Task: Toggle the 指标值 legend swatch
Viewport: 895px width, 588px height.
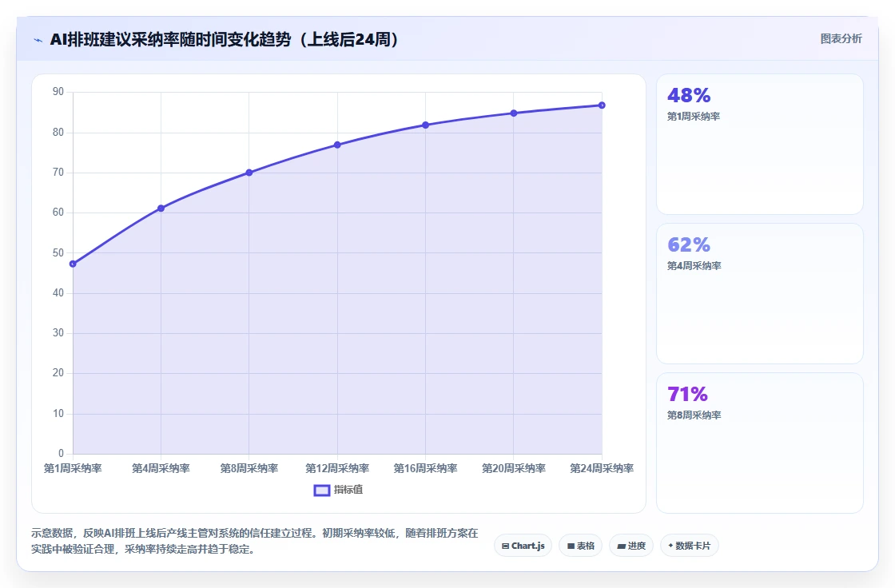Action: click(x=322, y=491)
